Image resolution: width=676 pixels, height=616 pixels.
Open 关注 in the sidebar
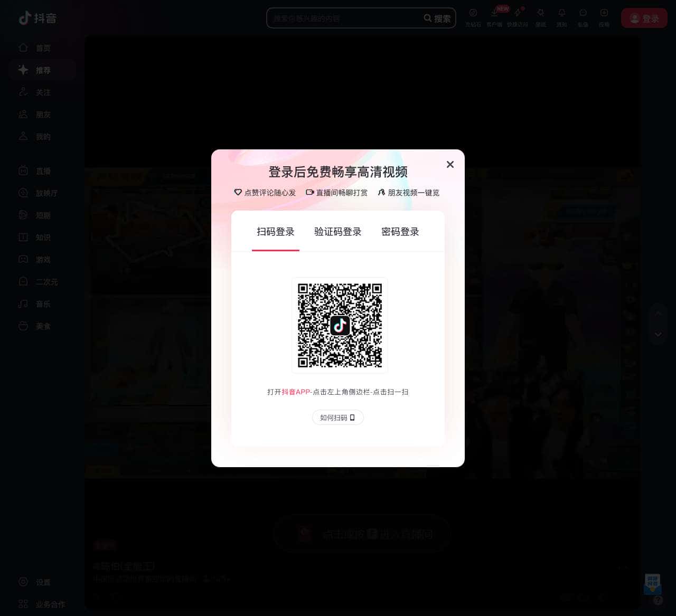pyautogui.click(x=42, y=92)
